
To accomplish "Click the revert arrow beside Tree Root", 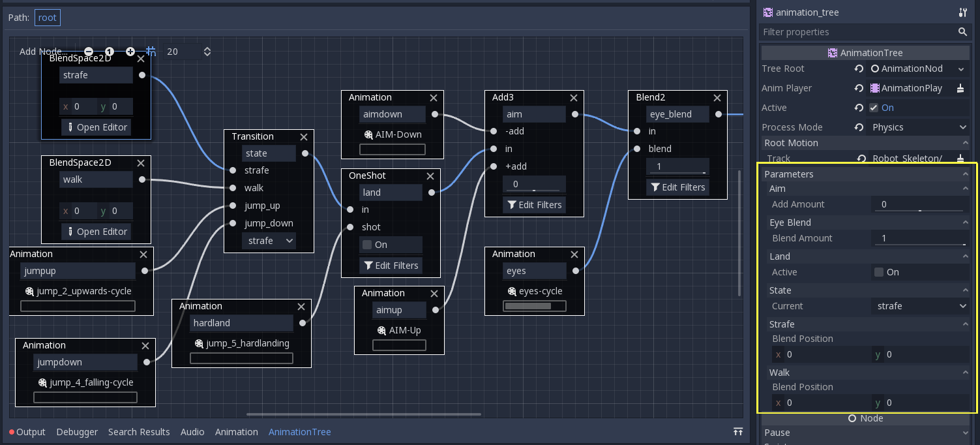I will tap(860, 69).
